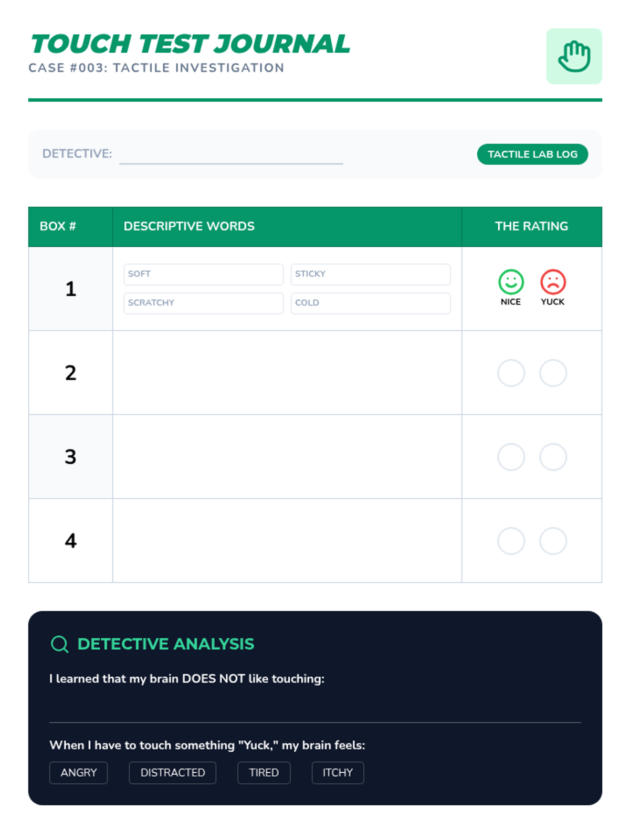
Task: Select the green Nice smiley face
Action: pos(511,282)
